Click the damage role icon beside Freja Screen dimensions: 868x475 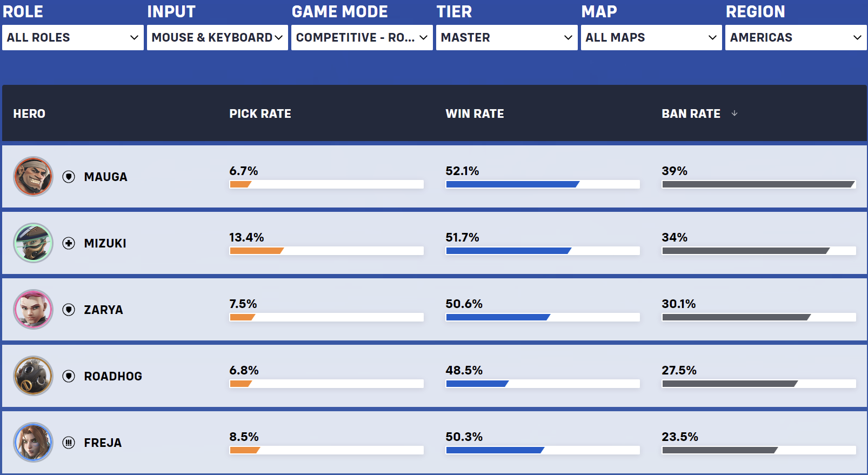pyautogui.click(x=69, y=443)
